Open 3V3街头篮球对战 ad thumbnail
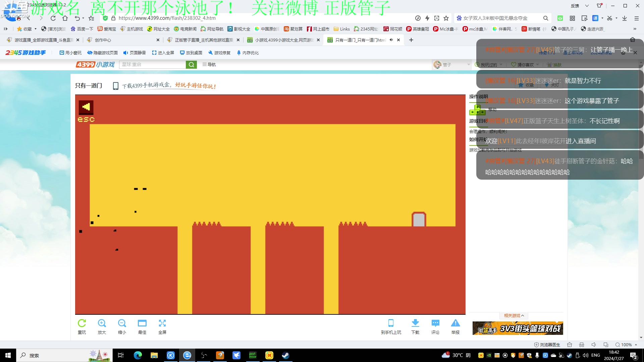This screenshot has width=644, height=362. (x=518, y=328)
